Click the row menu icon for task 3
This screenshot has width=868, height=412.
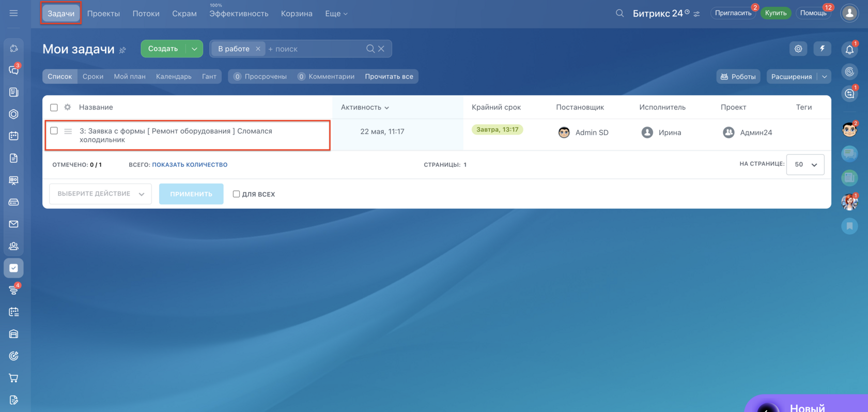point(68,131)
